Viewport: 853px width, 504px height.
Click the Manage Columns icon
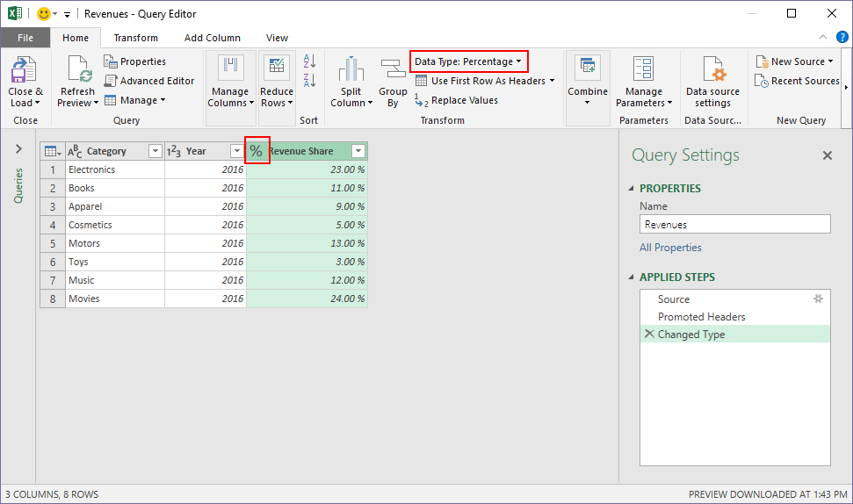[x=231, y=68]
